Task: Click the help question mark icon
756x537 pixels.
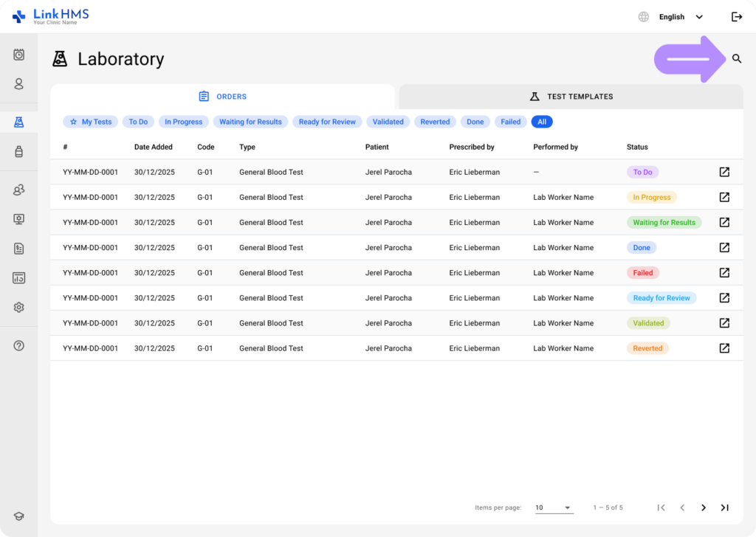Action: pos(19,346)
